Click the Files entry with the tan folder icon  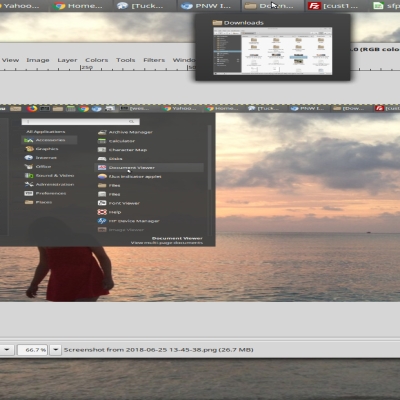[102, 185]
